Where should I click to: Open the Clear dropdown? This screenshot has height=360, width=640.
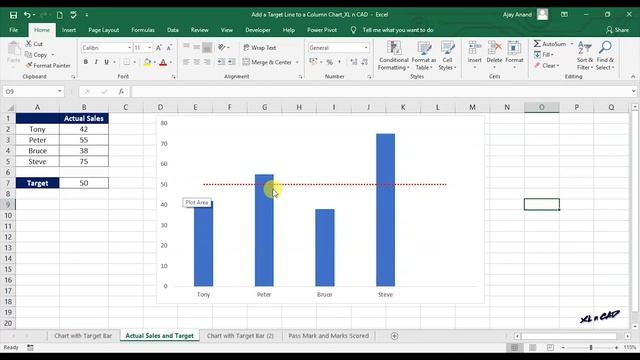click(546, 65)
